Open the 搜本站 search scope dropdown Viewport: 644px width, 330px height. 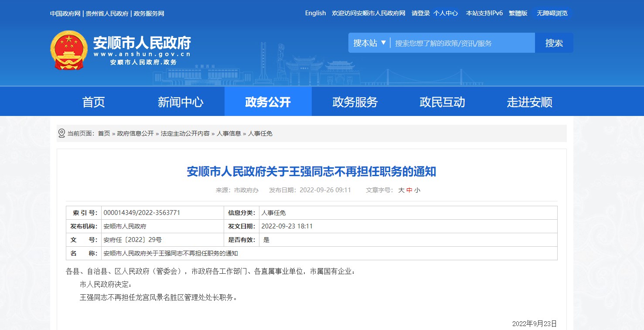(x=369, y=43)
